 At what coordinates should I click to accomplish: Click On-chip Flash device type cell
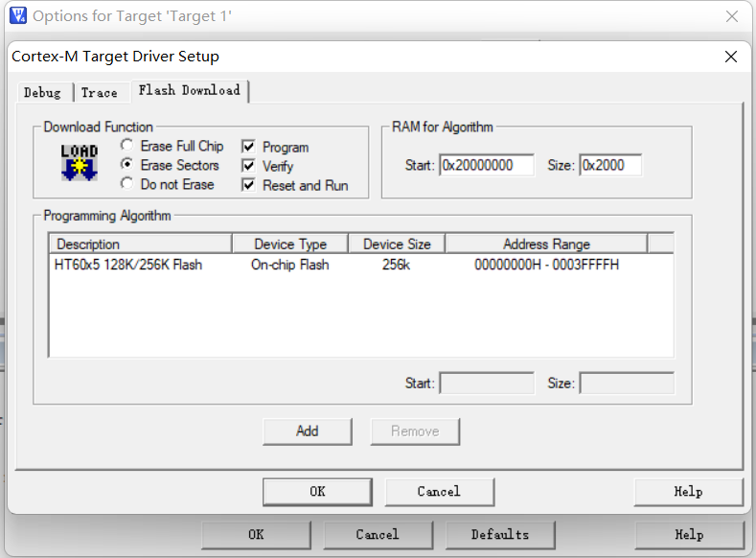[289, 265]
